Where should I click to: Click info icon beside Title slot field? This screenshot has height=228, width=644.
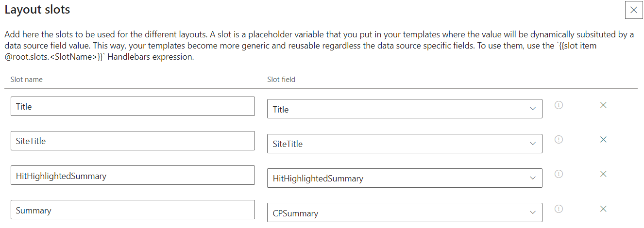point(559,105)
